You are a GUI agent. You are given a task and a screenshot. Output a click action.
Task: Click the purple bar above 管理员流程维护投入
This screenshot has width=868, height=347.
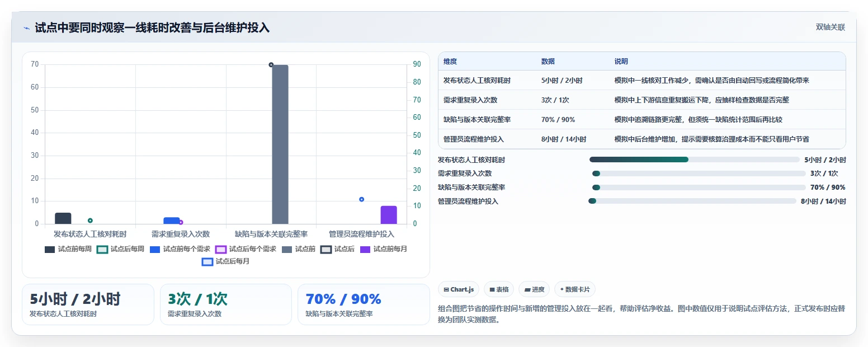pyautogui.click(x=389, y=215)
